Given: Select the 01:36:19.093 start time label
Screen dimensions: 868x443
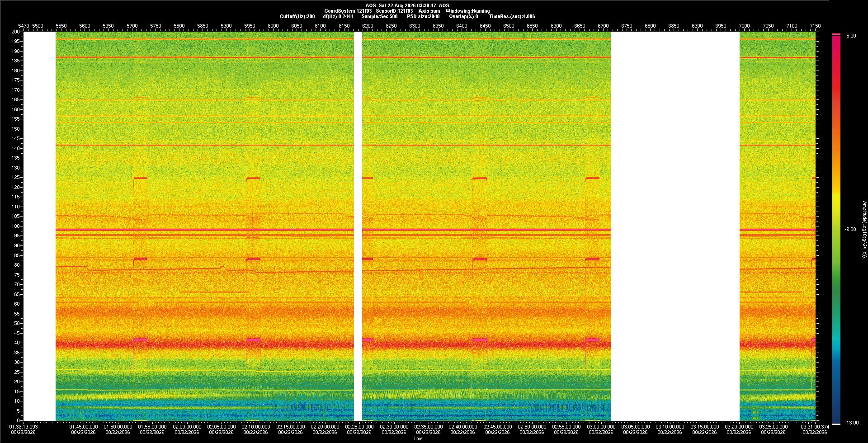Looking at the screenshot, I should pyautogui.click(x=24, y=426).
